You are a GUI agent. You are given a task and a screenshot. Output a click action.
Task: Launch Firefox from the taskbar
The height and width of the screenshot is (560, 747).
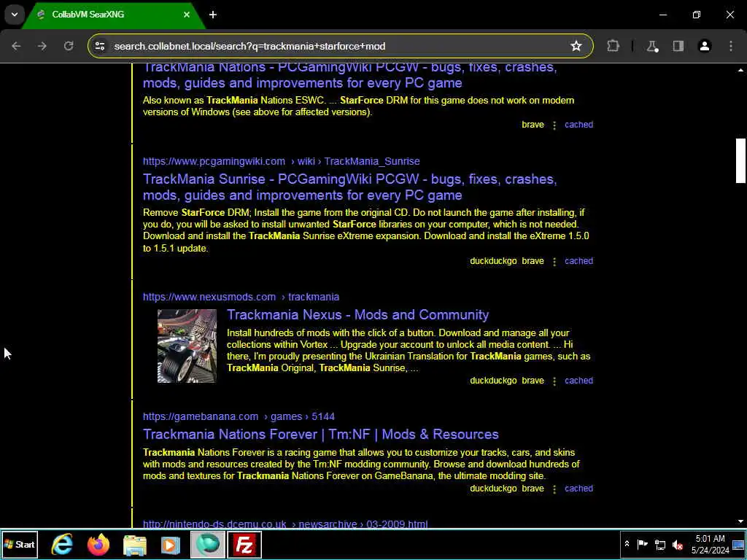point(98,544)
